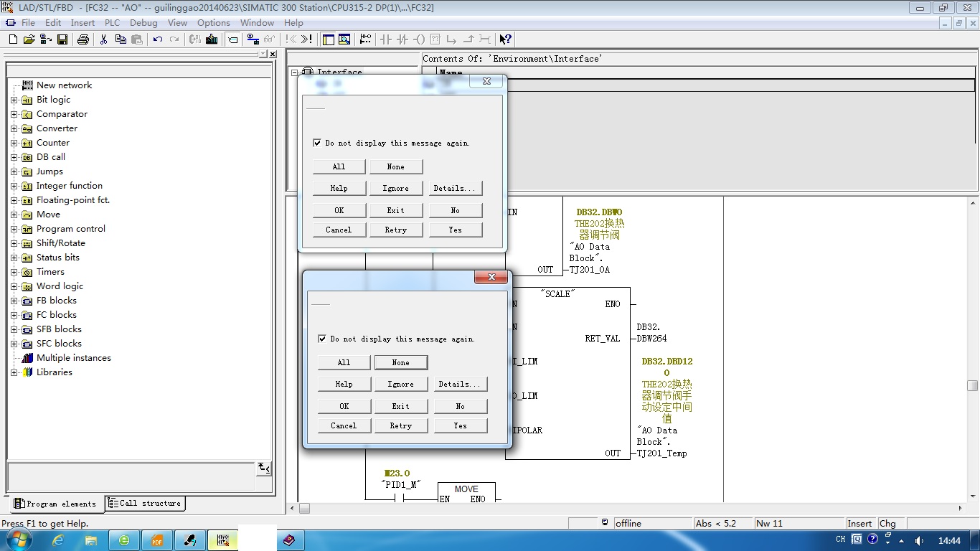The width and height of the screenshot is (980, 551).
Task: Toggle 'Do not display this message again' in the lower dialog
Action: [x=322, y=339]
